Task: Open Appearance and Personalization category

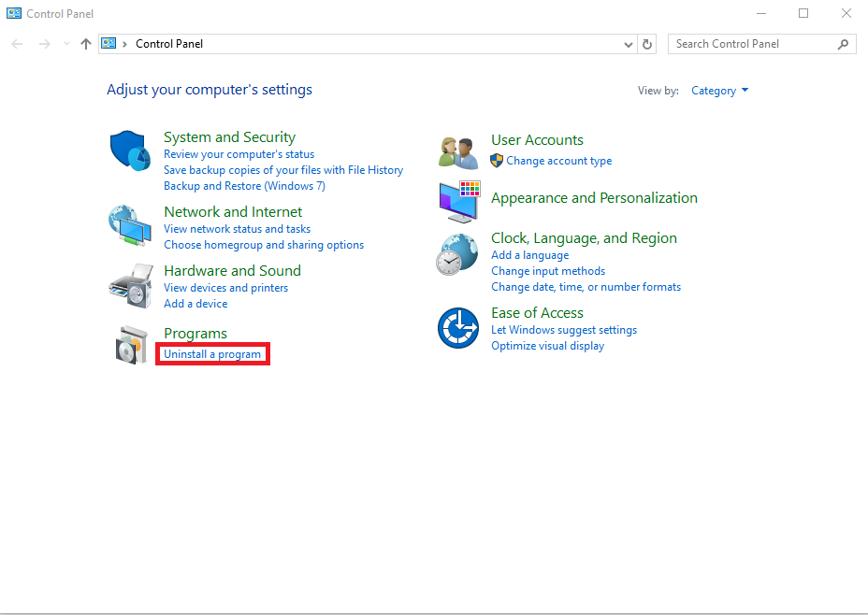Action: (594, 198)
